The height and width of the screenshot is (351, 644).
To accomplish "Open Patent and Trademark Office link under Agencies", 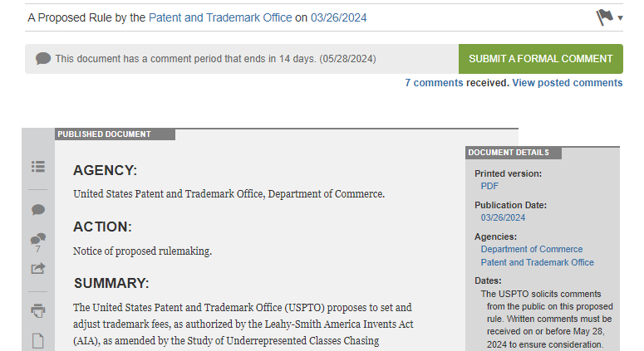I will (537, 262).
